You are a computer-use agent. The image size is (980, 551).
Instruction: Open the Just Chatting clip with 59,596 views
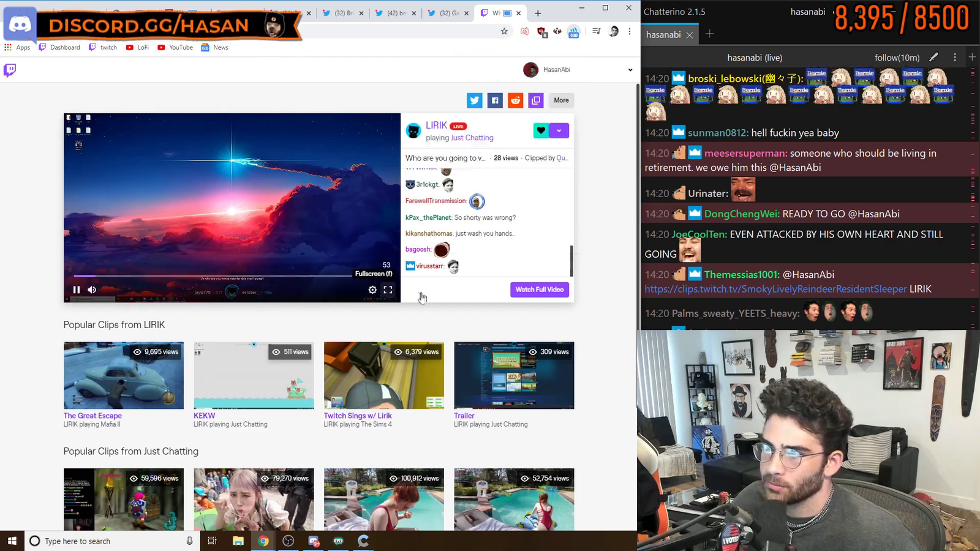[x=124, y=500]
